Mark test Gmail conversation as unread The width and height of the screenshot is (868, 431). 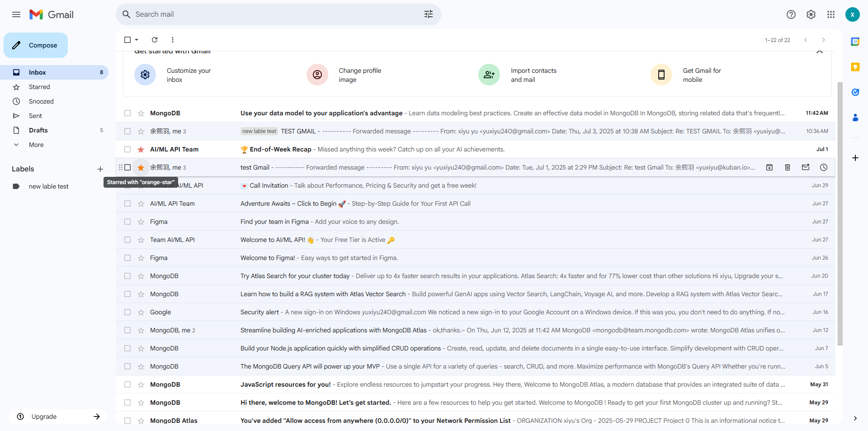click(x=806, y=167)
